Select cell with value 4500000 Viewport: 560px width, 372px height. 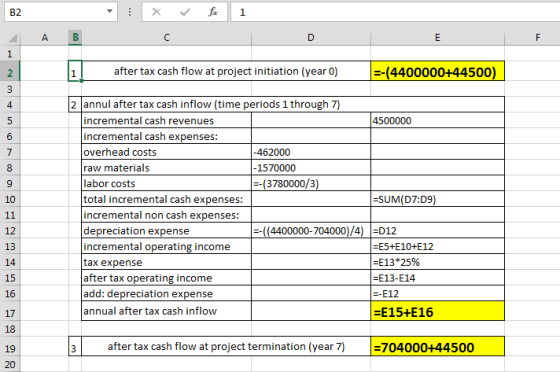click(438, 120)
